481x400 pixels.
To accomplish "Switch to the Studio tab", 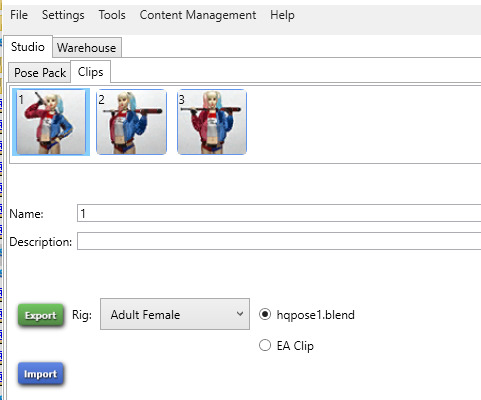I will coord(28,47).
